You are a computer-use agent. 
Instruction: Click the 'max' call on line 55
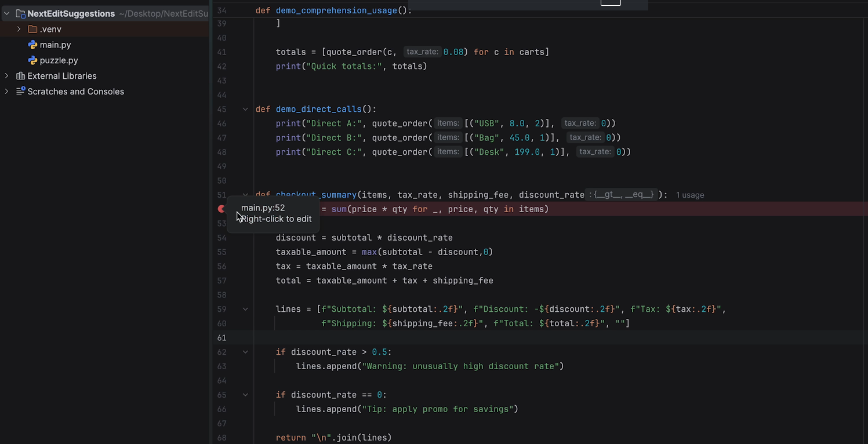(x=369, y=252)
